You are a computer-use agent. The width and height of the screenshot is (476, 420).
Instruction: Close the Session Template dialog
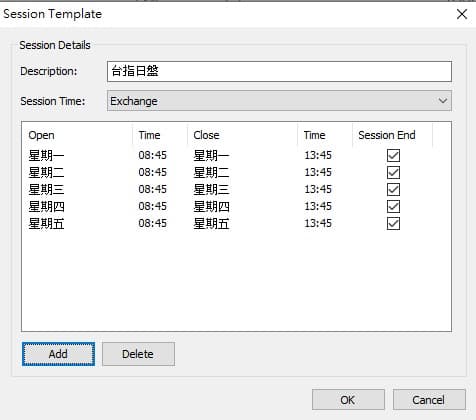click(462, 14)
